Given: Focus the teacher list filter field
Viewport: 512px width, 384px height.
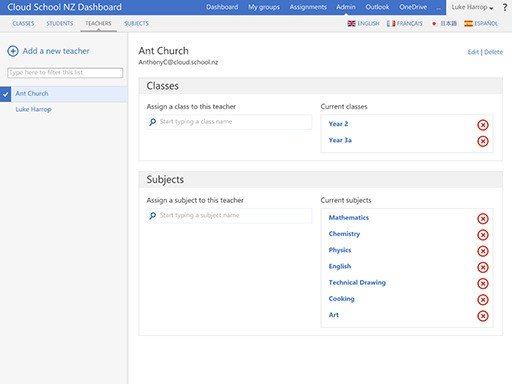Looking at the screenshot, I should tap(65, 73).
